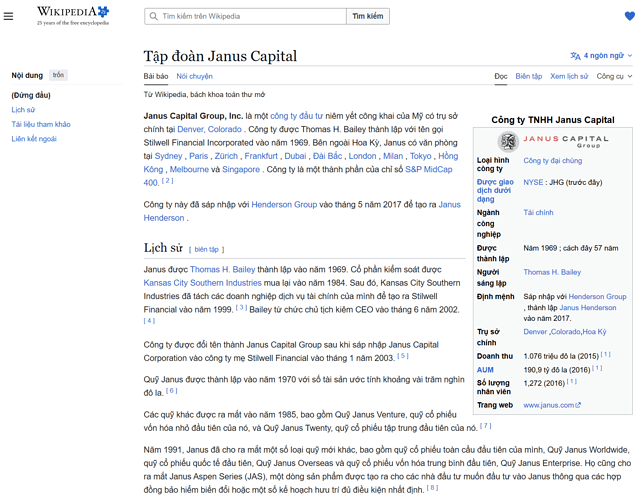Click the external-link icon after www.janus.com
The height and width of the screenshot is (500, 637).
[x=578, y=405]
